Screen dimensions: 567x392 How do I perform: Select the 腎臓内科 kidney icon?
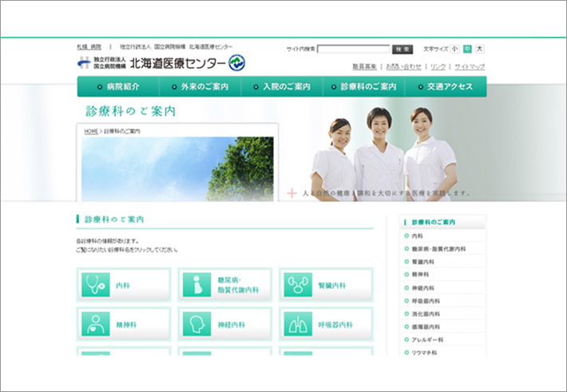coord(297,285)
